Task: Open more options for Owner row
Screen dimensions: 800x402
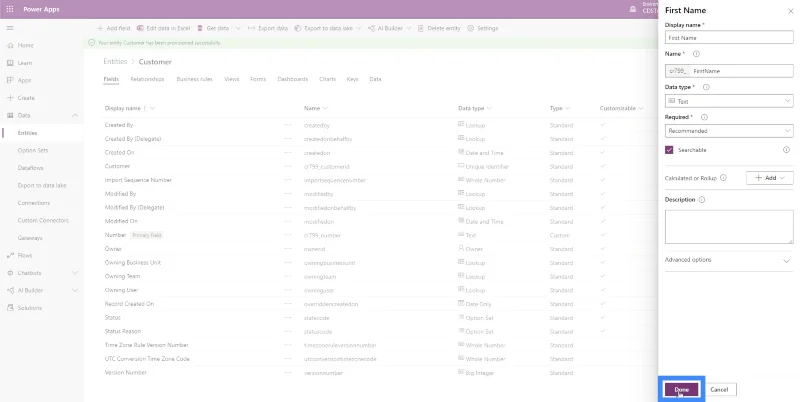Action: pyautogui.click(x=288, y=249)
